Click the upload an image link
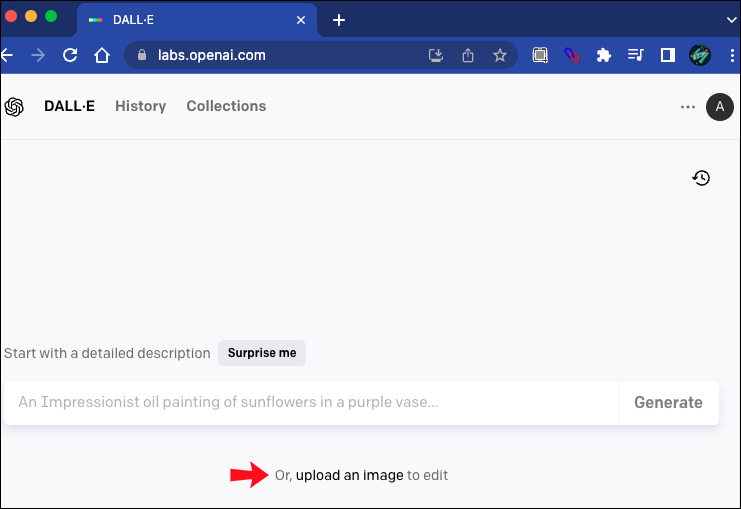This screenshot has width=741, height=509. (x=350, y=475)
